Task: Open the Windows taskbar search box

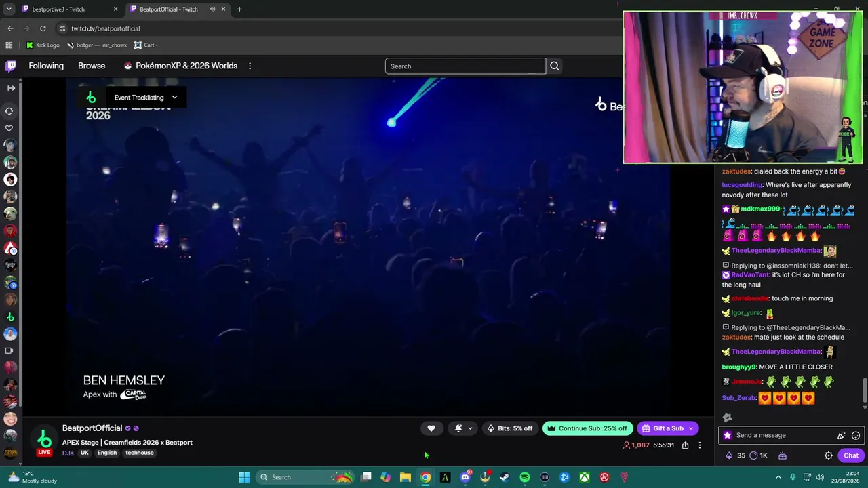Action: [305, 477]
